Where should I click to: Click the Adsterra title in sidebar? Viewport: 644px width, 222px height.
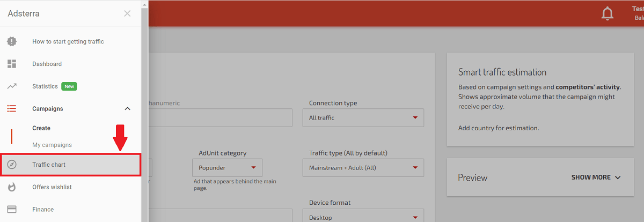click(x=24, y=13)
